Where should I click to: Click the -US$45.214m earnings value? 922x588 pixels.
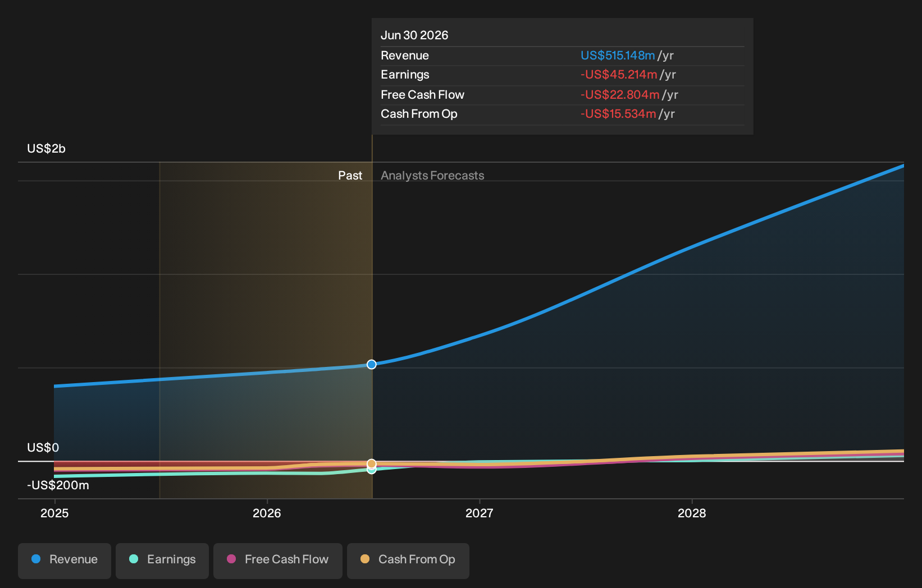point(619,75)
